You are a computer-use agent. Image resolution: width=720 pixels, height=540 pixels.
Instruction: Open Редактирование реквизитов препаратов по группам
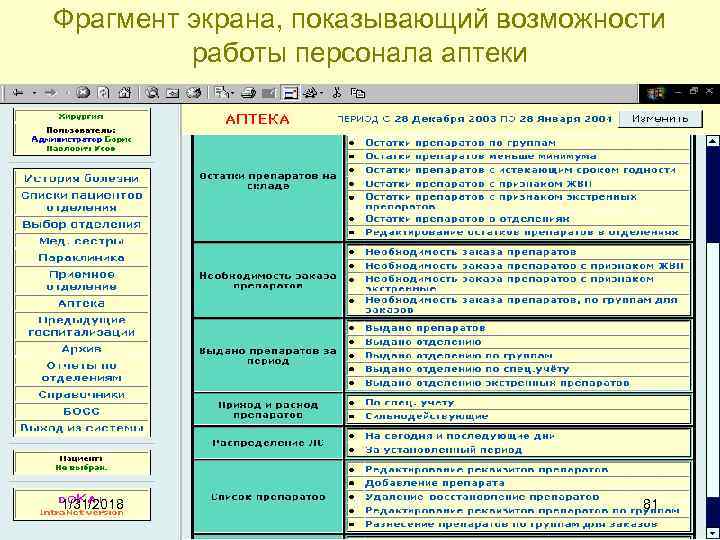(x=522, y=510)
